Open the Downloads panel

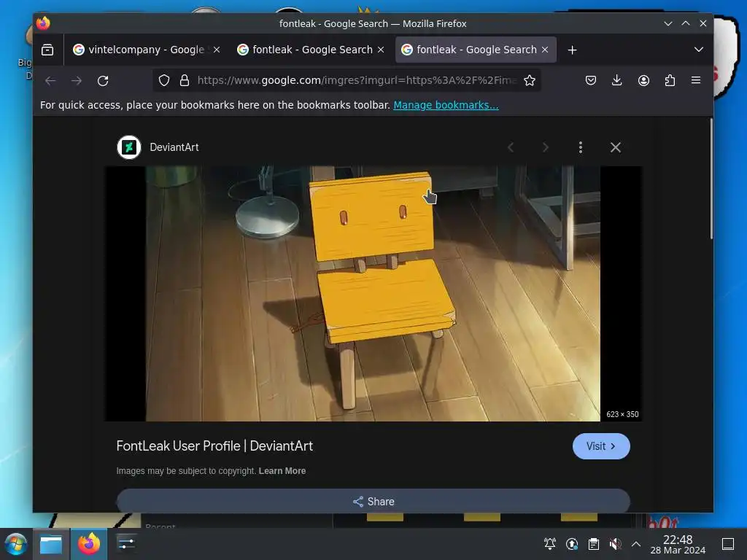coord(617,80)
